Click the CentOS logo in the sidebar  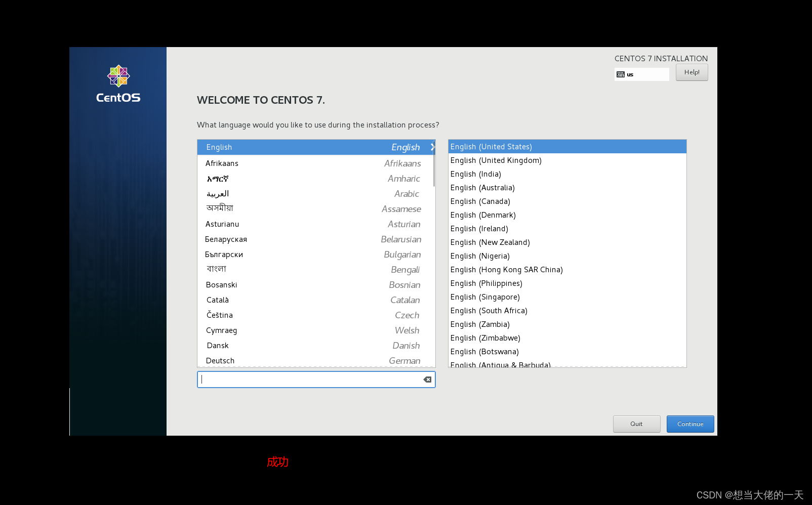coord(118,84)
